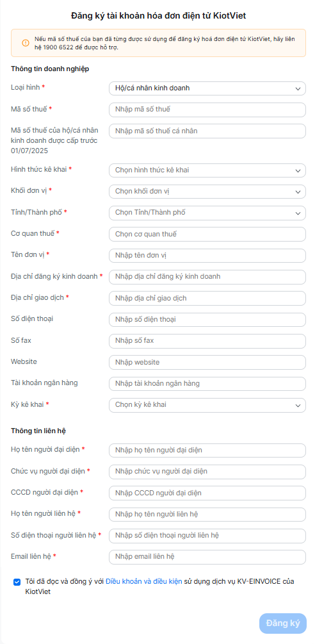Open the Điều khoản và điều kiện link

[144, 582]
